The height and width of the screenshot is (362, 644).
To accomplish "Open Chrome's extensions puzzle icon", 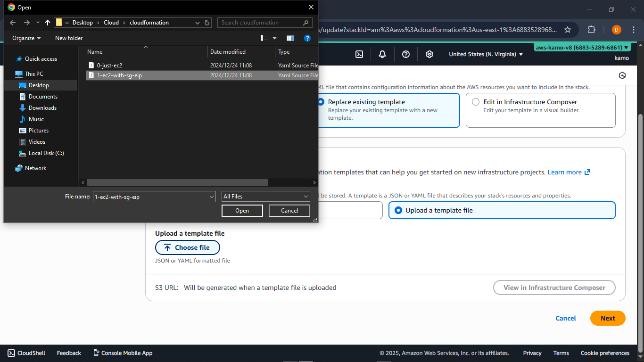I will pyautogui.click(x=591, y=29).
